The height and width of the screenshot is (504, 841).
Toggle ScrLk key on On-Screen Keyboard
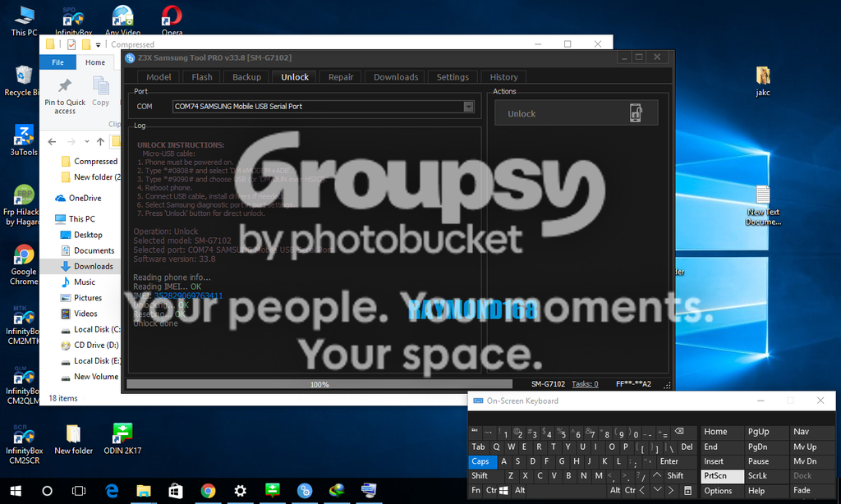(766, 475)
